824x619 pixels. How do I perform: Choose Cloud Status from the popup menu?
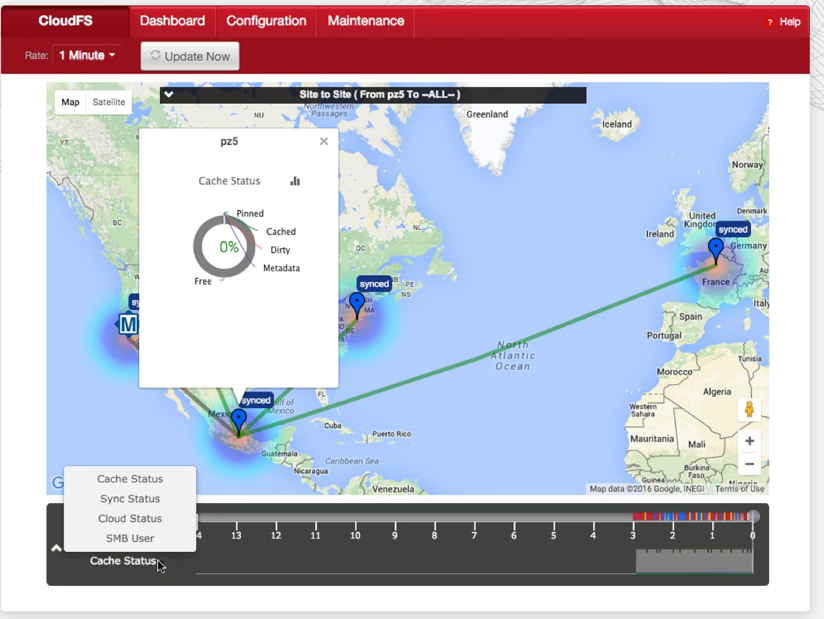130,519
